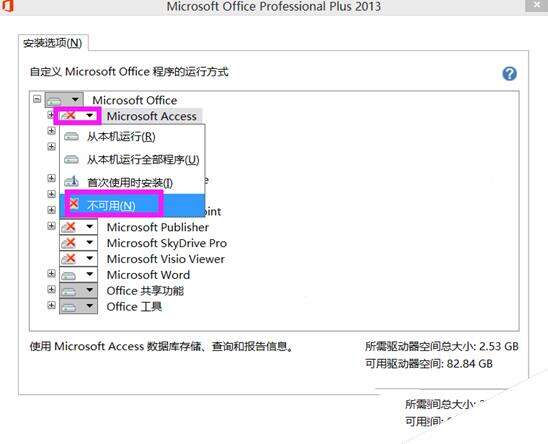This screenshot has width=548, height=444.
Task: Open the help question mark icon
Action: (x=510, y=73)
